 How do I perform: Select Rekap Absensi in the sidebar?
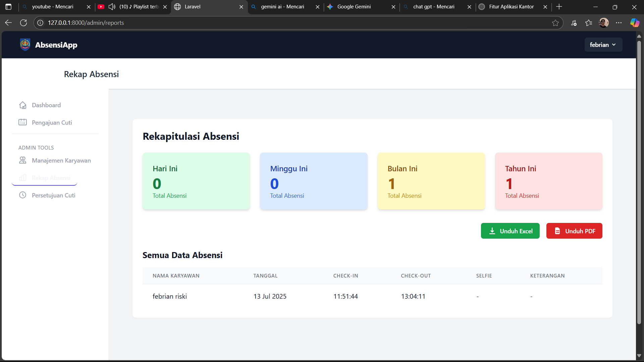tap(51, 178)
